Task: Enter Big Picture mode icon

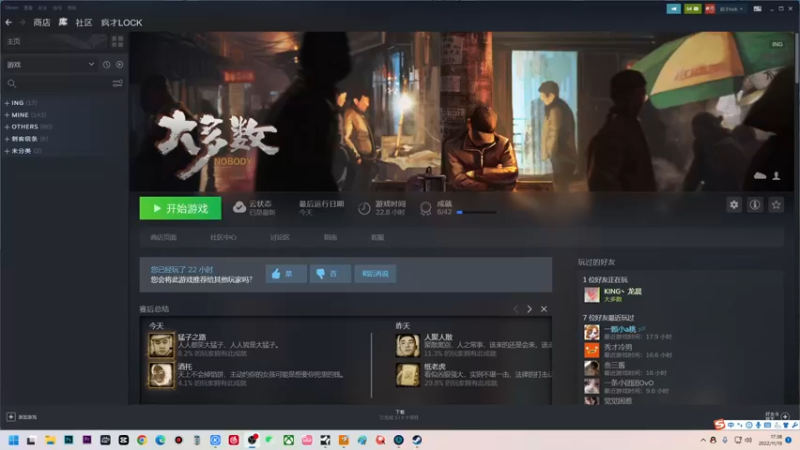Action: [x=758, y=9]
